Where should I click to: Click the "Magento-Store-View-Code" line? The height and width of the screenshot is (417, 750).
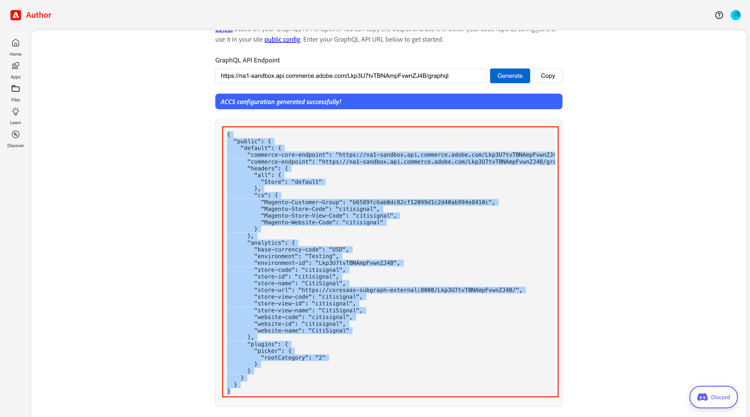point(330,216)
